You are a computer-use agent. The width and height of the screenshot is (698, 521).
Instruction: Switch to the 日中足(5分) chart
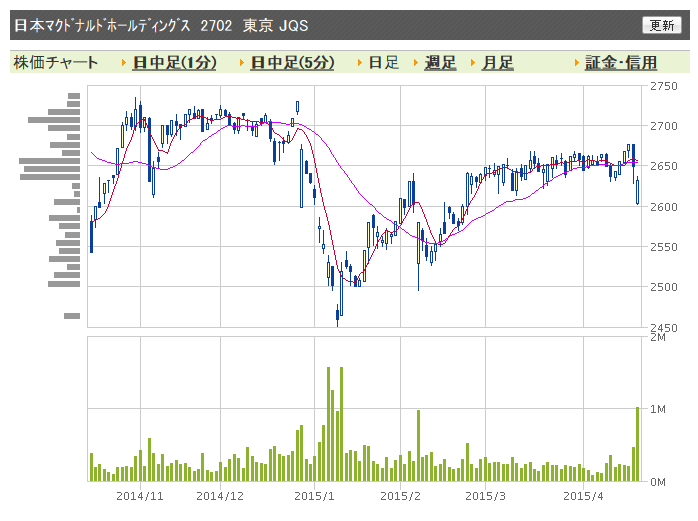click(x=292, y=63)
